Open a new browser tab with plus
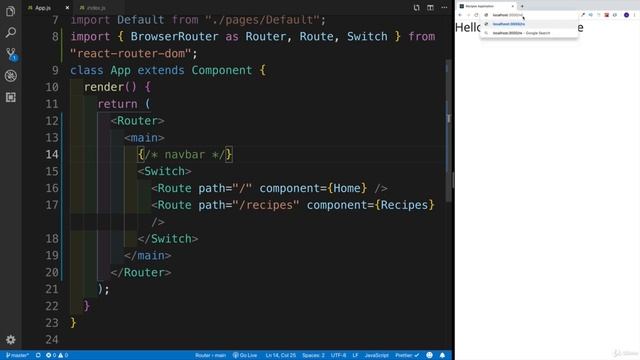Viewport: 640px width, 360px height. [522, 6]
